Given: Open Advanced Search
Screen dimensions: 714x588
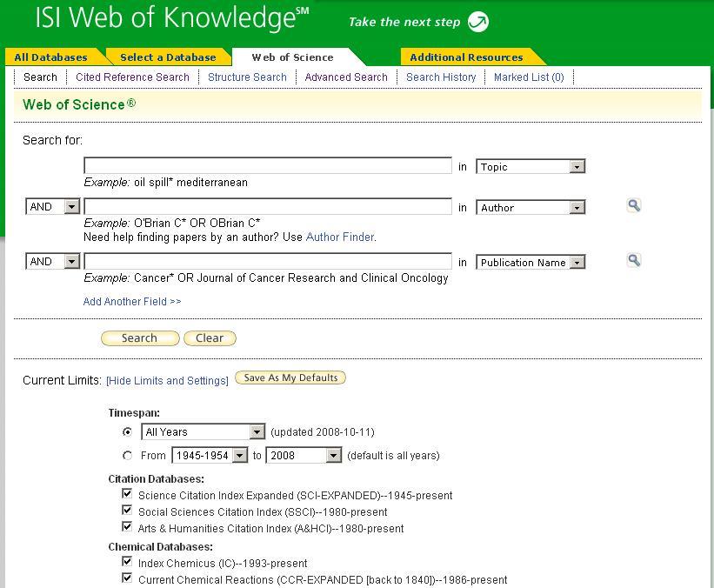Looking at the screenshot, I should point(346,77).
